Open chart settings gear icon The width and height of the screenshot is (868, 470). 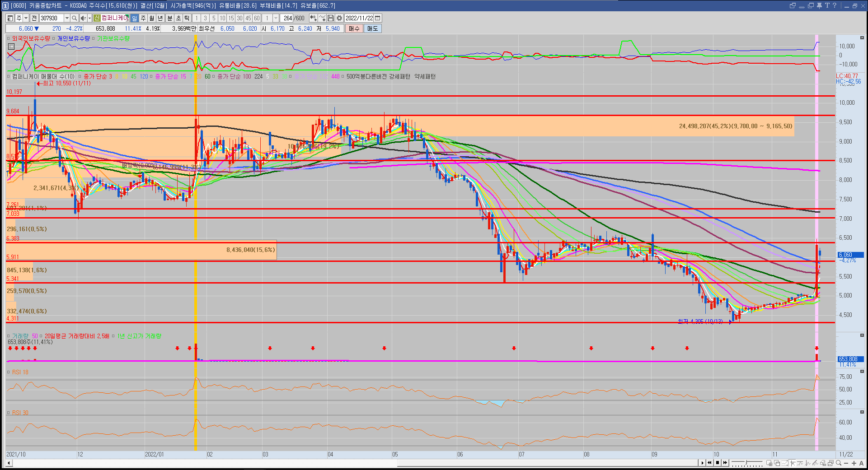pos(339,18)
